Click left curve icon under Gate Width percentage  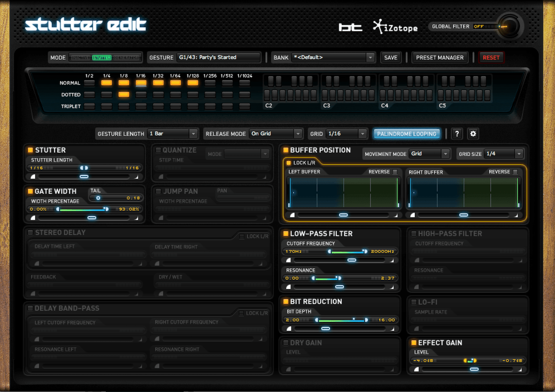33,218
